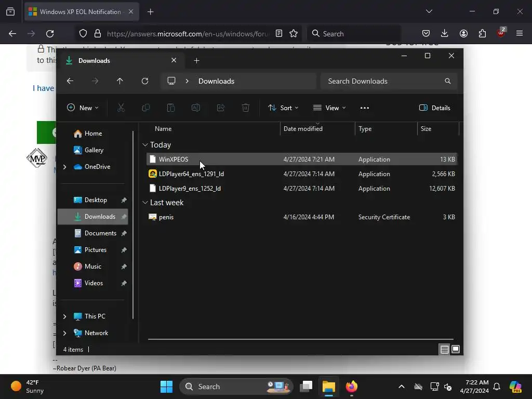The height and width of the screenshot is (399, 532).
Task: Sort by the Size column header
Action: [438, 129]
